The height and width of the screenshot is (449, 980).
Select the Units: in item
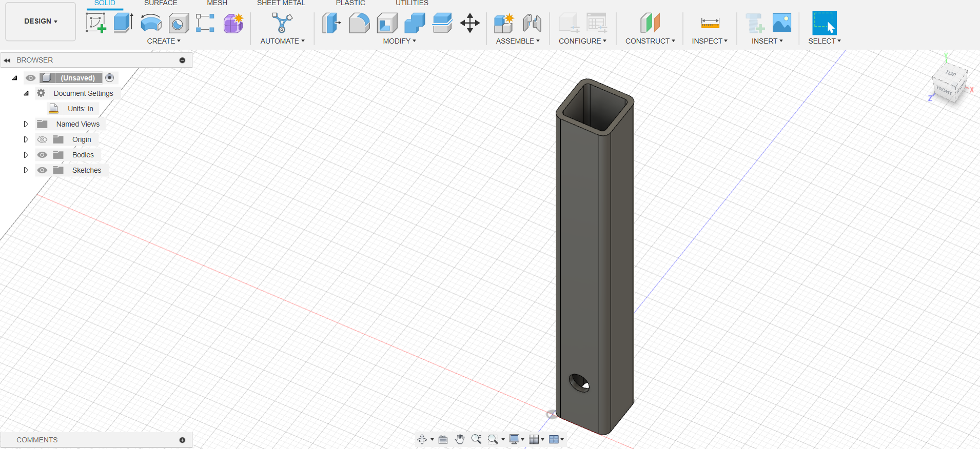click(81, 109)
